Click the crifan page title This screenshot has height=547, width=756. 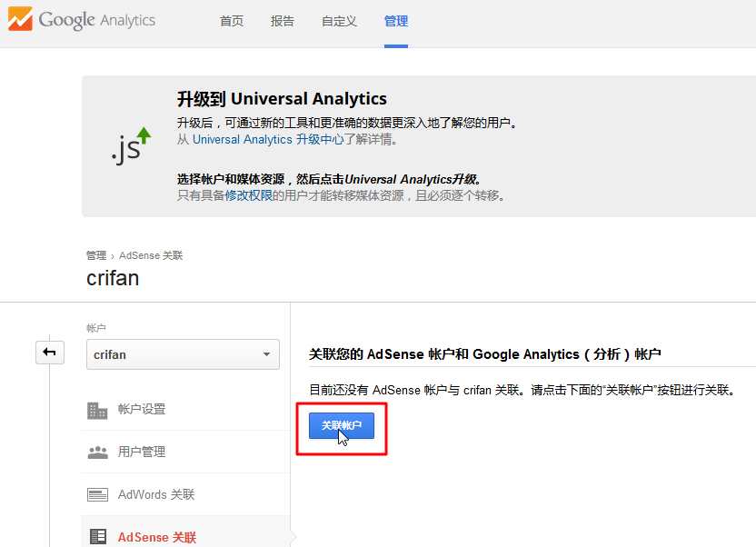(113, 278)
